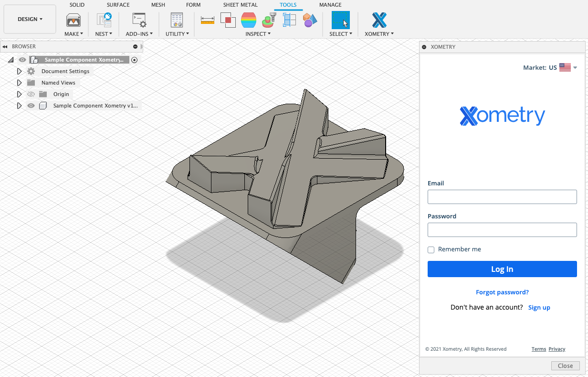Hide the Sample Component Xometry v1 body

click(31, 106)
